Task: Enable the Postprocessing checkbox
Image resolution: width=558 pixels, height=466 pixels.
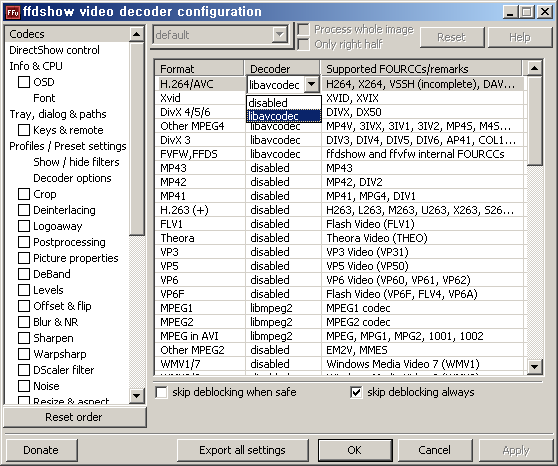Action: point(24,242)
